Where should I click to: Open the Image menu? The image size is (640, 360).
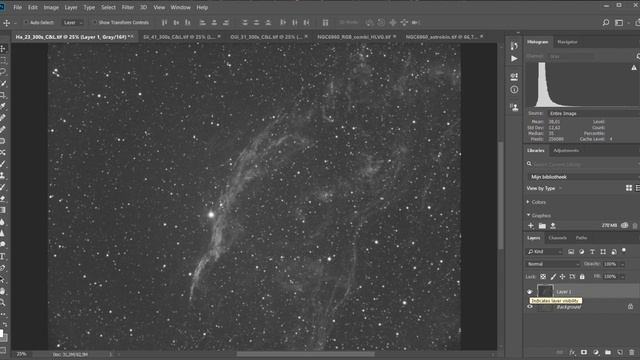click(51, 7)
